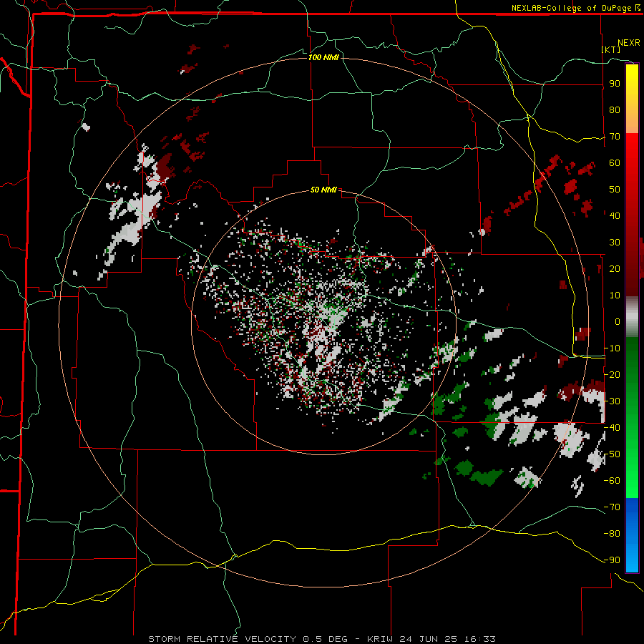Click the positive 30 scale value
The height and width of the screenshot is (644, 644).
615,243
